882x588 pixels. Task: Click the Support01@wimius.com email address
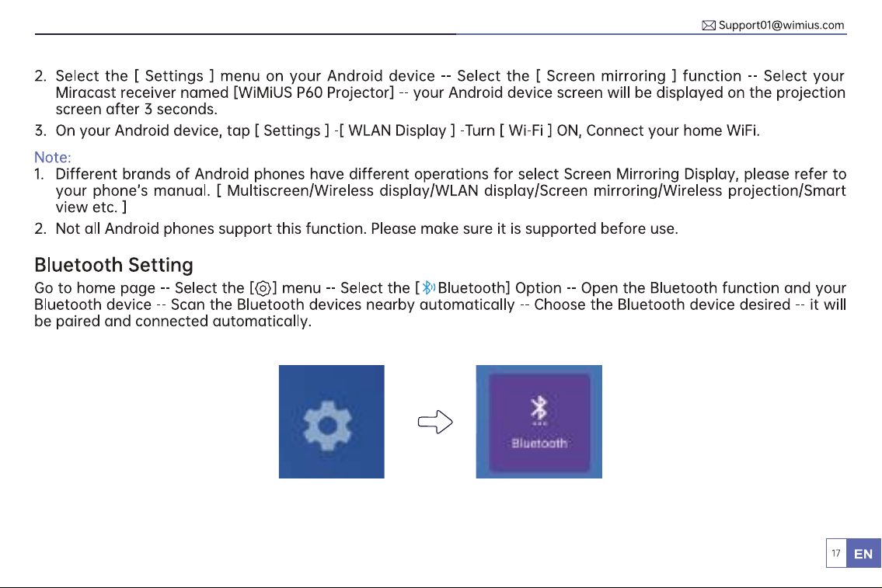point(781,26)
